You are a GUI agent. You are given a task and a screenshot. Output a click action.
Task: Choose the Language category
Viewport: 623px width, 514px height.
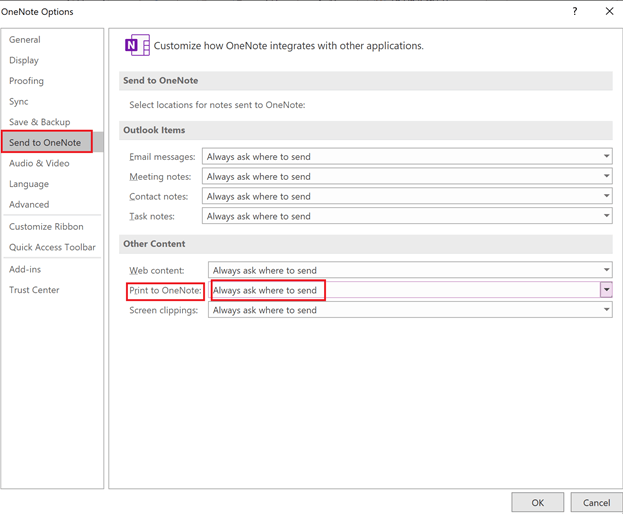pos(29,184)
